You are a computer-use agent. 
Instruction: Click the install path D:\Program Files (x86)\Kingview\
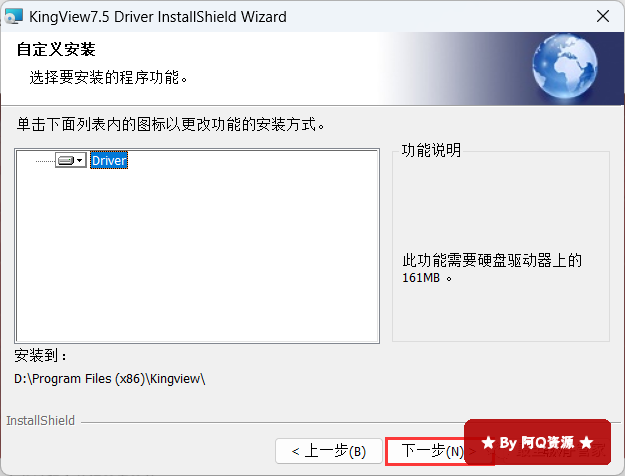(x=110, y=378)
